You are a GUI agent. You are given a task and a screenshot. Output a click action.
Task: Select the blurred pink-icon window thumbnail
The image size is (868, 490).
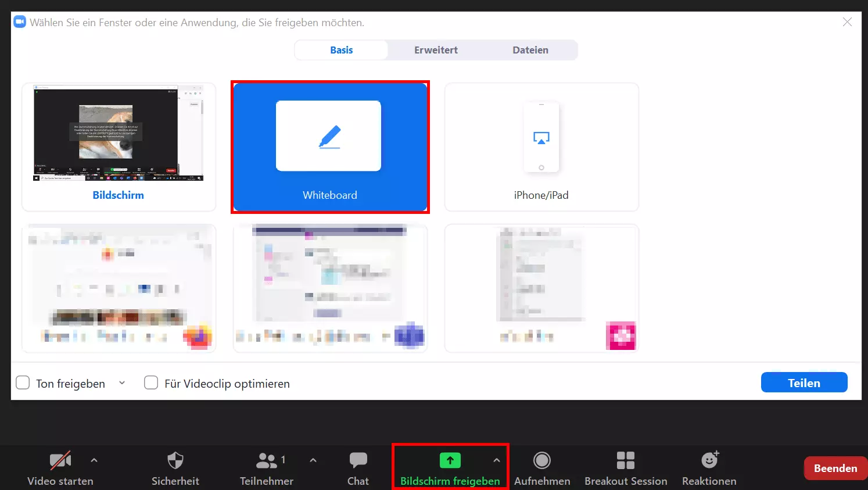(541, 288)
